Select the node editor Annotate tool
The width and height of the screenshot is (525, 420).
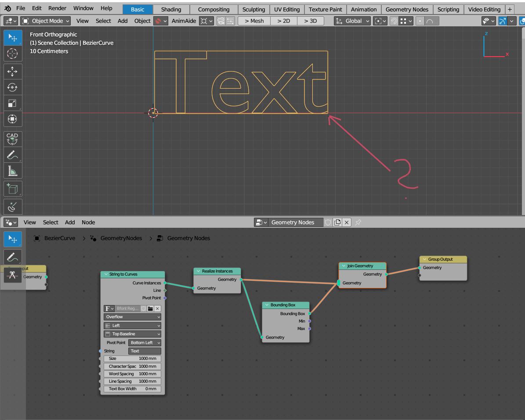click(x=13, y=257)
